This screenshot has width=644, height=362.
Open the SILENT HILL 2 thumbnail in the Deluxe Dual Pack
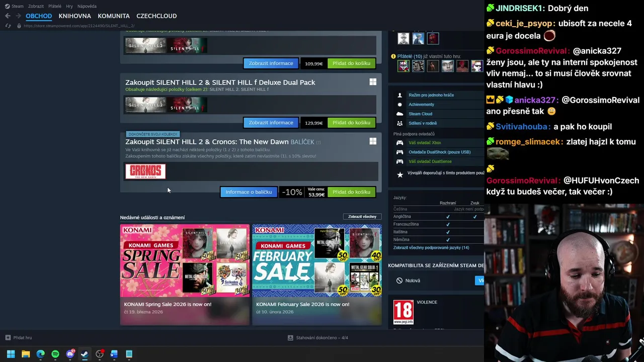[x=145, y=105]
